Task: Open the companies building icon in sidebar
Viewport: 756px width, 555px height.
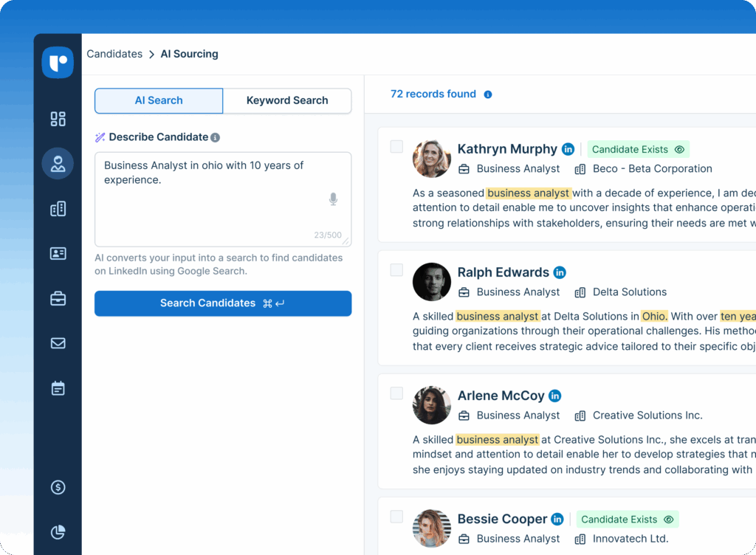Action: coord(58,210)
